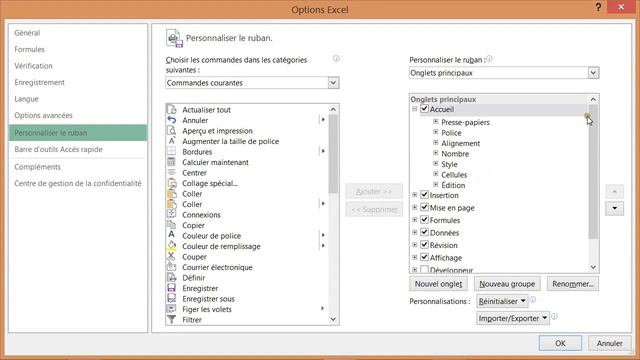The image size is (640, 360).
Task: Select the Enregistrer floppy disk icon
Action: 172,288
